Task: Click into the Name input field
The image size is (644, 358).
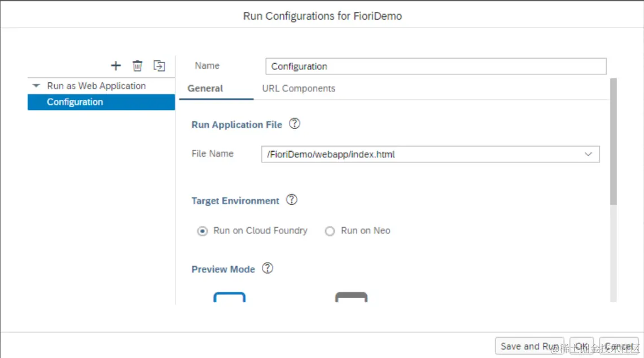Action: 436,67
